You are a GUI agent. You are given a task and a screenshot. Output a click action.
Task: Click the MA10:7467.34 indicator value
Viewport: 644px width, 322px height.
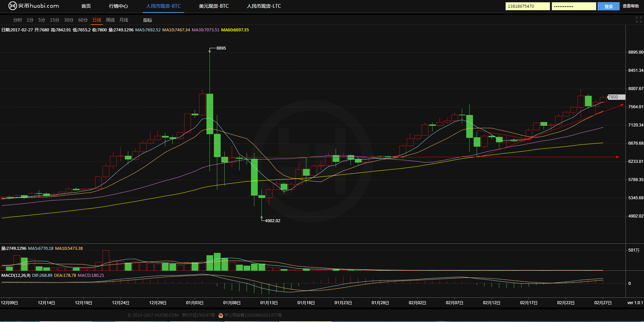click(x=176, y=30)
